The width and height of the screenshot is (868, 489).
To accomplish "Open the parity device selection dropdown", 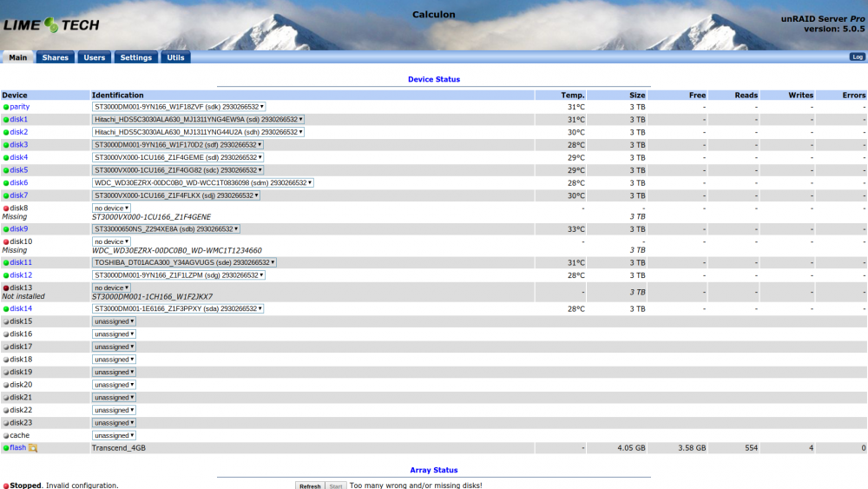I will pyautogui.click(x=179, y=107).
